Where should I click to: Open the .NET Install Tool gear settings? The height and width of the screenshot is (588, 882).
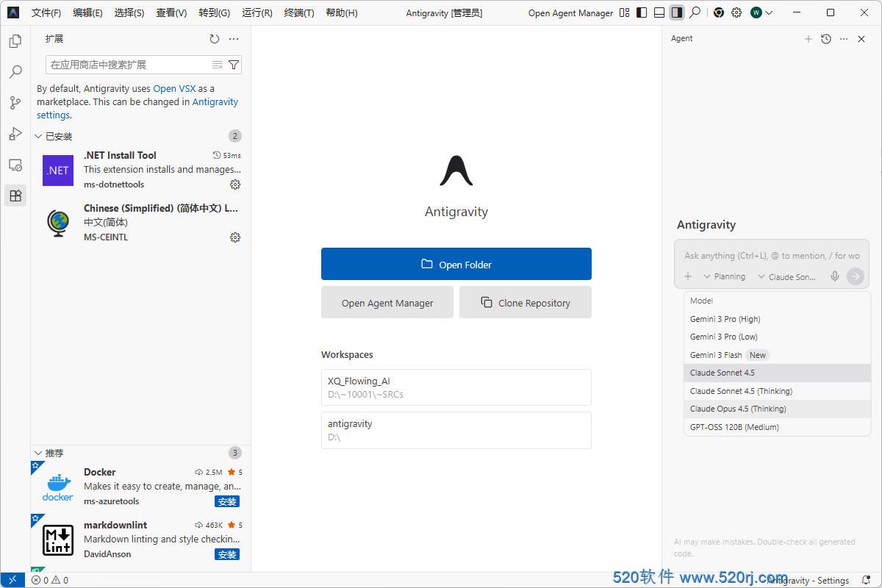235,184
